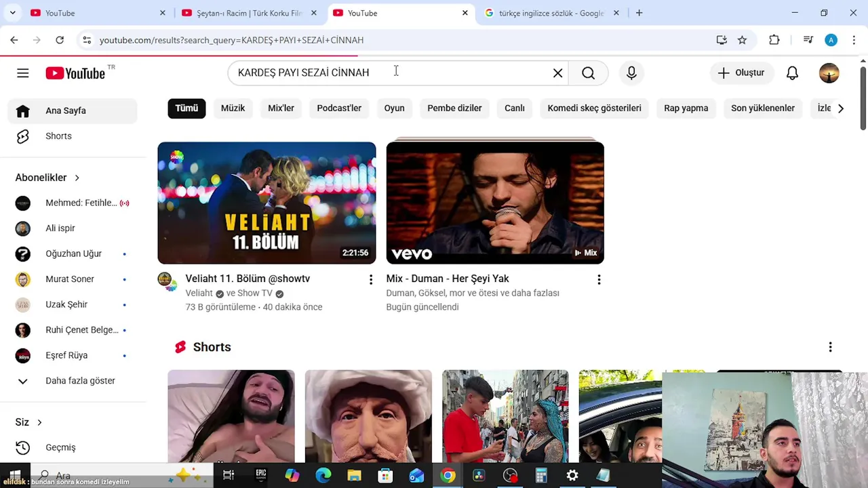Open the account avatar menu
The width and height of the screenshot is (868, 488).
(829, 73)
